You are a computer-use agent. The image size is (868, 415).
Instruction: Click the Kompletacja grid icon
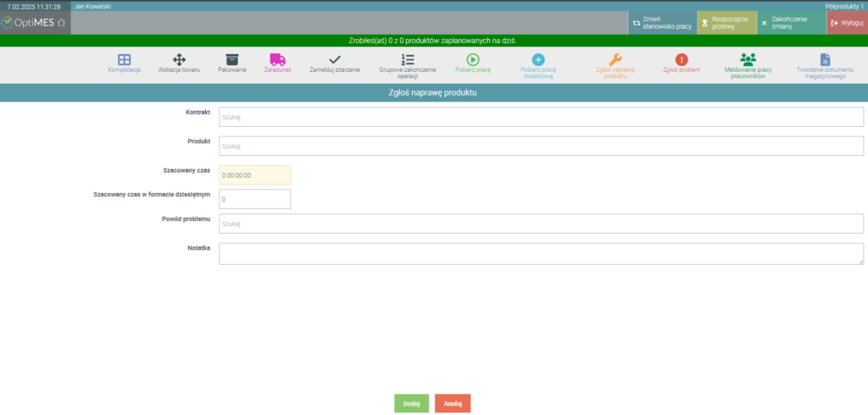124,59
